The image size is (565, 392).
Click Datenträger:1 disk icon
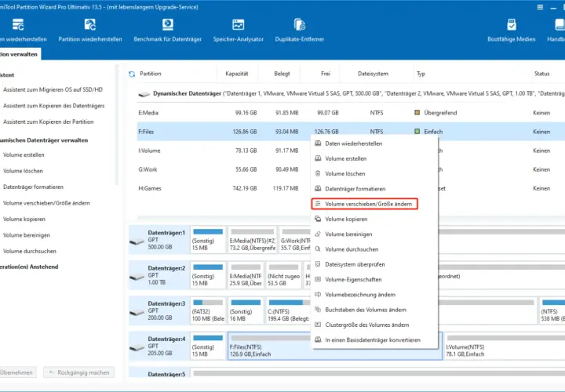137,241
